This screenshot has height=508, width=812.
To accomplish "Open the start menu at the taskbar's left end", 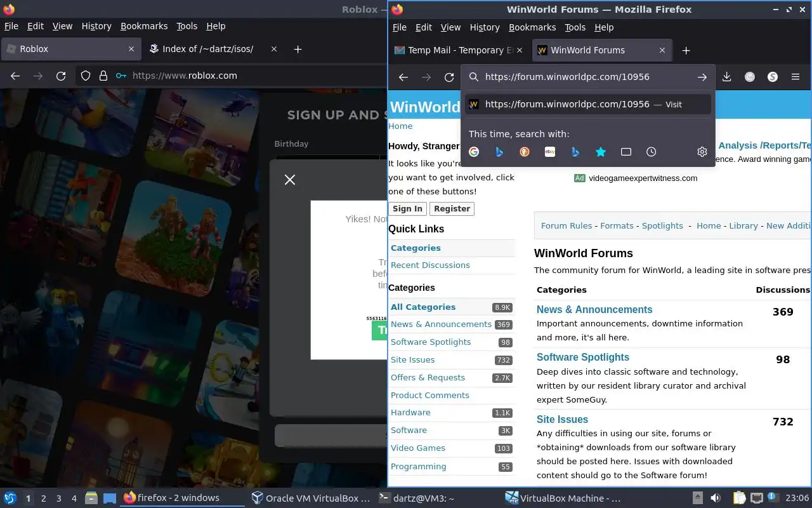I will coord(10,498).
